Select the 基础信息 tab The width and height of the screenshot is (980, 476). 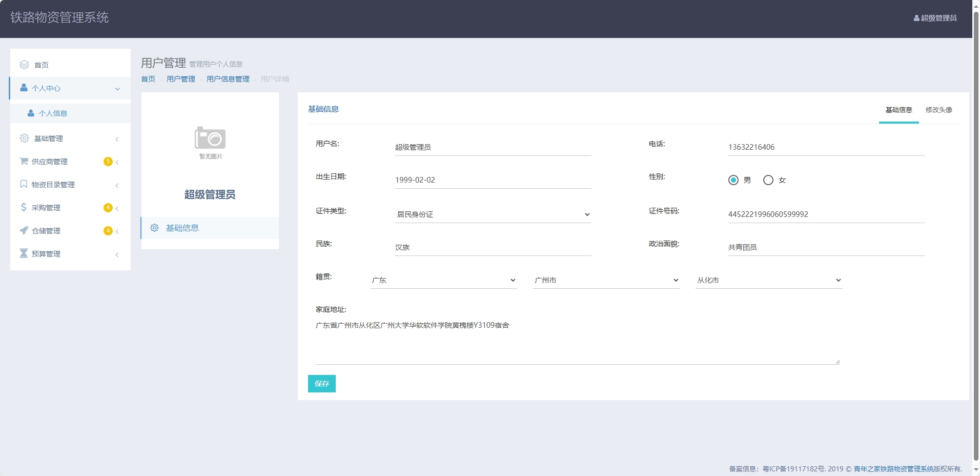click(899, 109)
